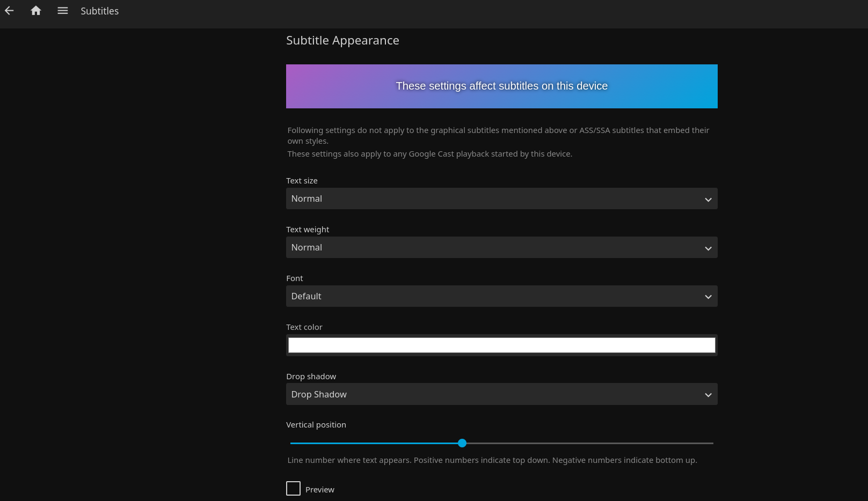868x501 pixels.
Task: Click the chevron arrow on Font field
Action: (x=708, y=297)
